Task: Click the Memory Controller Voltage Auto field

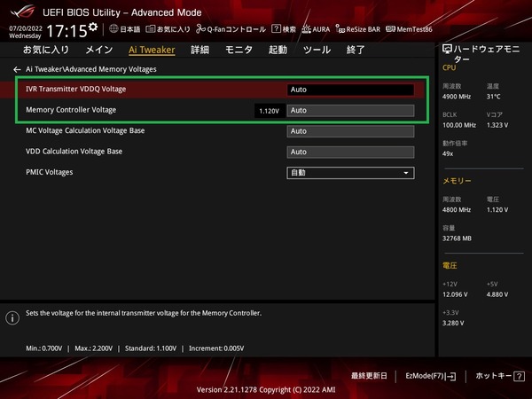Action: click(x=350, y=111)
